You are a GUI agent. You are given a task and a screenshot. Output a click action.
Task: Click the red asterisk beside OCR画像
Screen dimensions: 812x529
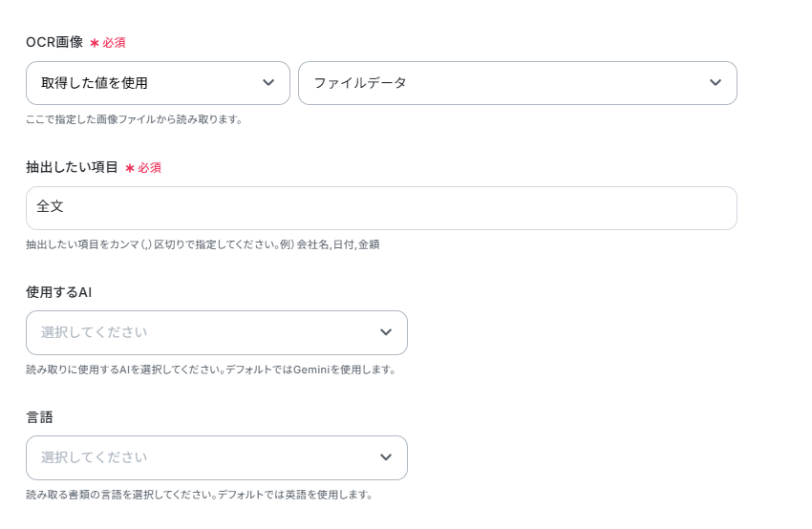point(95,43)
